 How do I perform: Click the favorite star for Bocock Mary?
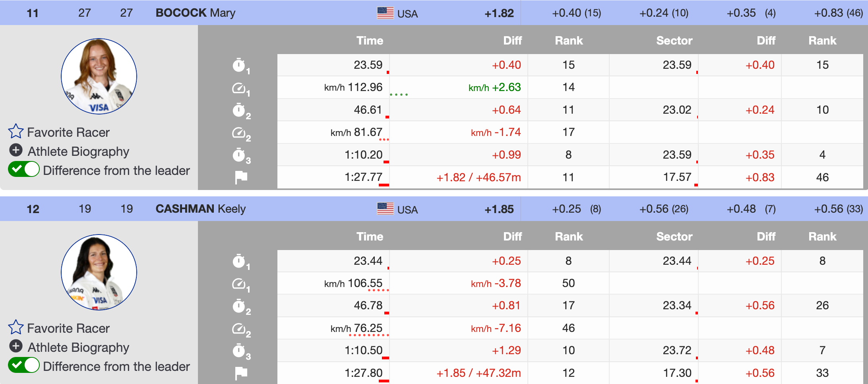coord(16,131)
